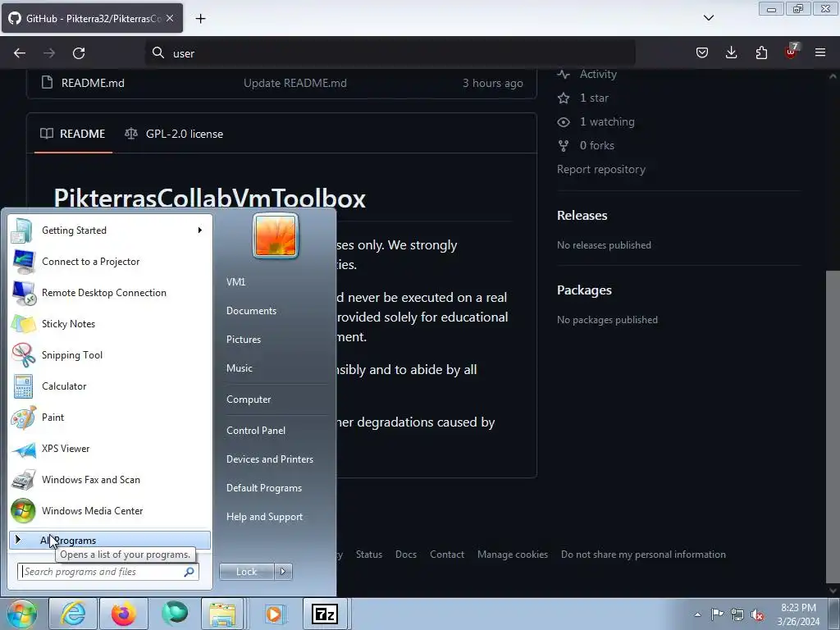Open Update README.md commit link
840x630 pixels.
point(295,83)
